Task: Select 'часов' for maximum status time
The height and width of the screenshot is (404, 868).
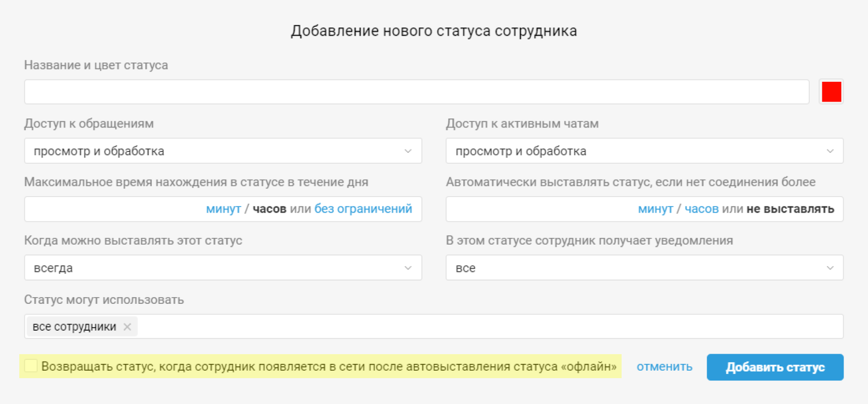Action: tap(269, 209)
